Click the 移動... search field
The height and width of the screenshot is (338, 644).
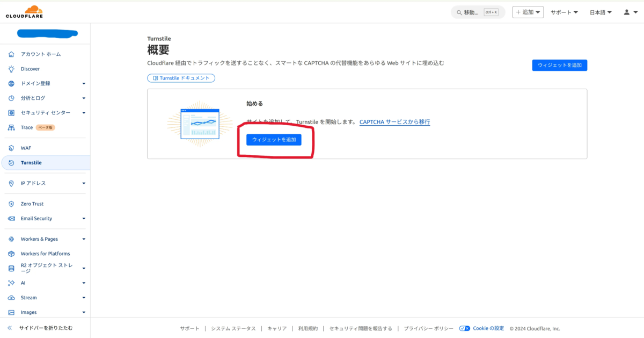pyautogui.click(x=478, y=12)
